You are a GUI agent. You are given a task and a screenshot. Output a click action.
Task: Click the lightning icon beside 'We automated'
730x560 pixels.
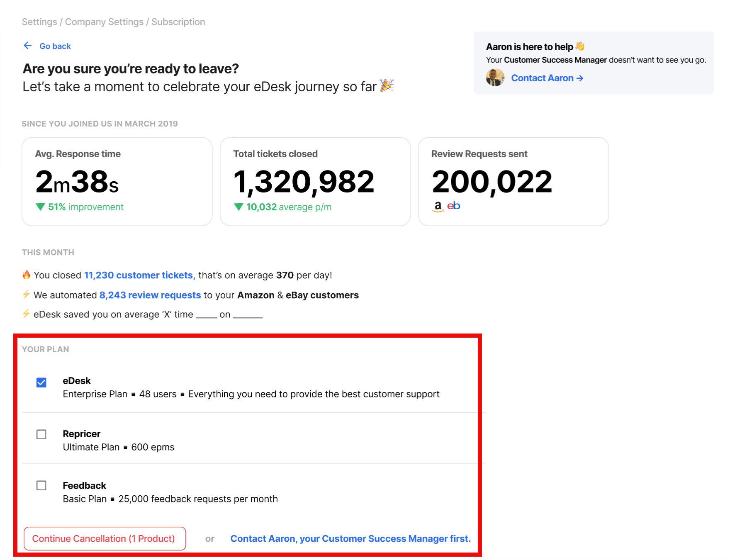pyautogui.click(x=26, y=295)
